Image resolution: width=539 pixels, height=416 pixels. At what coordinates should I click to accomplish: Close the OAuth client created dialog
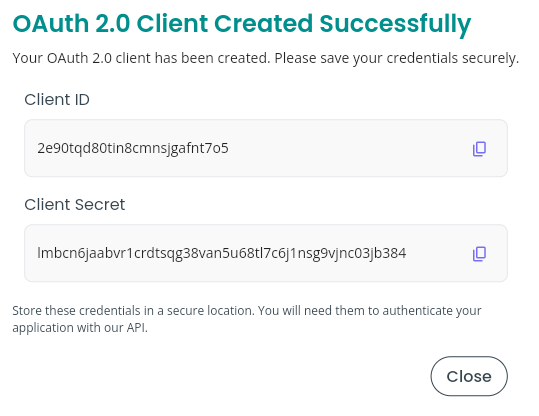click(x=469, y=376)
